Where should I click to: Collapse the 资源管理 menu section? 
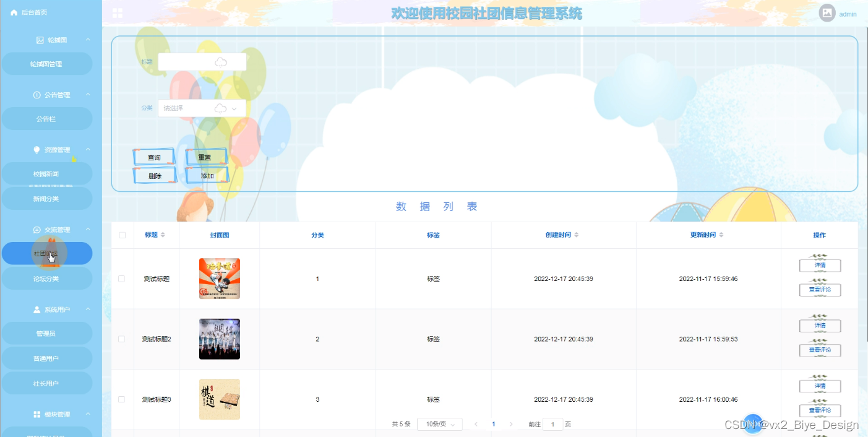(88, 149)
